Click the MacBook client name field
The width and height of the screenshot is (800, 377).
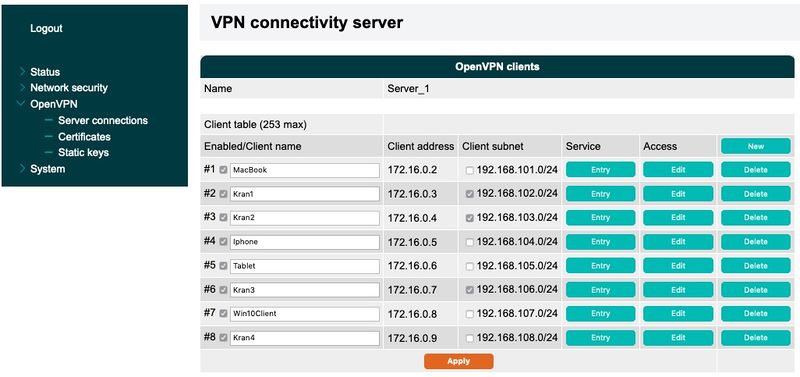(x=305, y=170)
